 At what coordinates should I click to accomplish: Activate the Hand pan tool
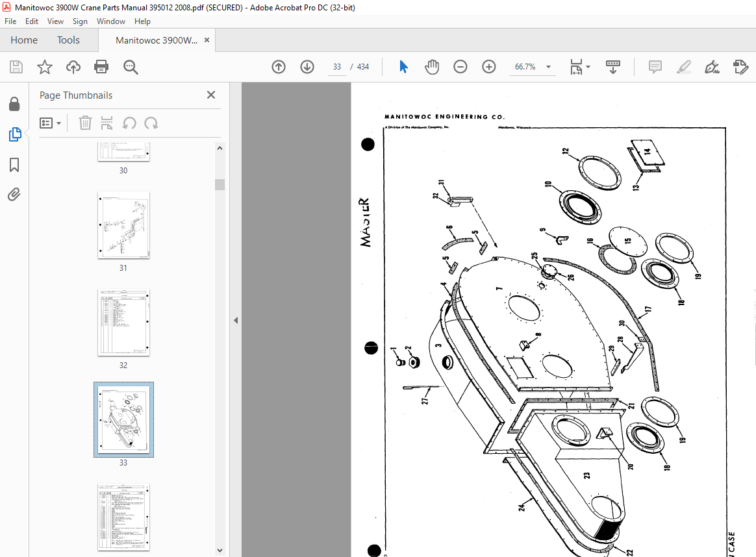tap(432, 67)
